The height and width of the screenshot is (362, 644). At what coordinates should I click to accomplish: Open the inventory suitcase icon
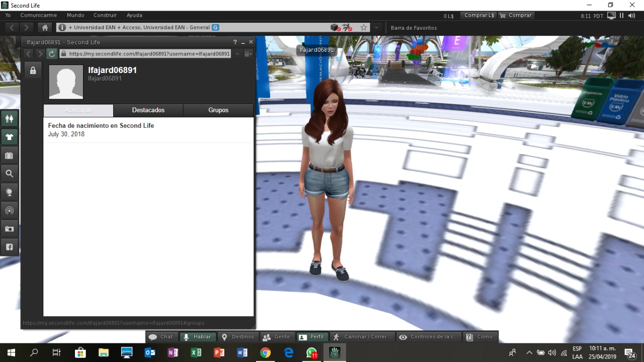pyautogui.click(x=9, y=156)
